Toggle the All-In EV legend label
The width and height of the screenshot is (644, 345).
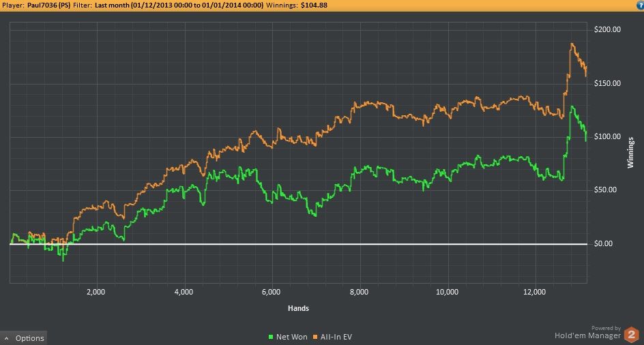(x=336, y=337)
